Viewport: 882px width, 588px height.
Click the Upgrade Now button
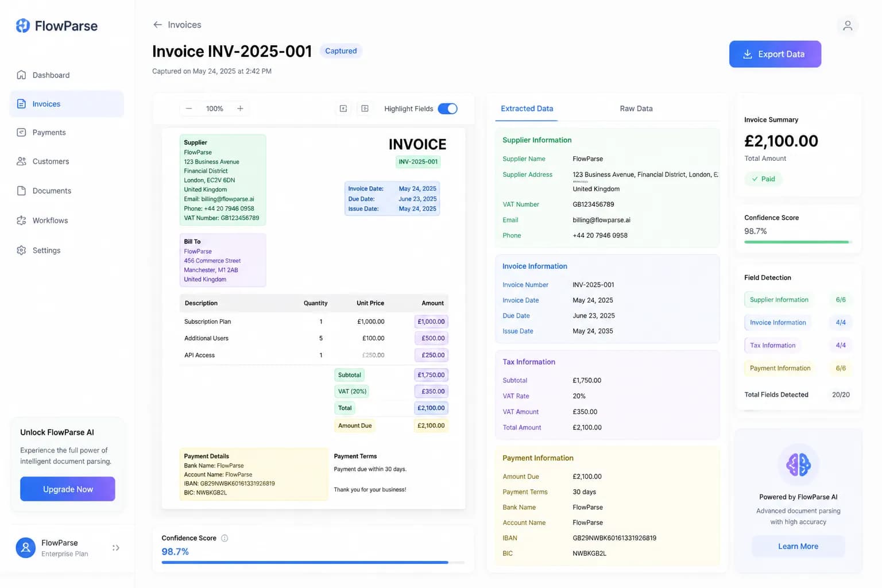[68, 489]
